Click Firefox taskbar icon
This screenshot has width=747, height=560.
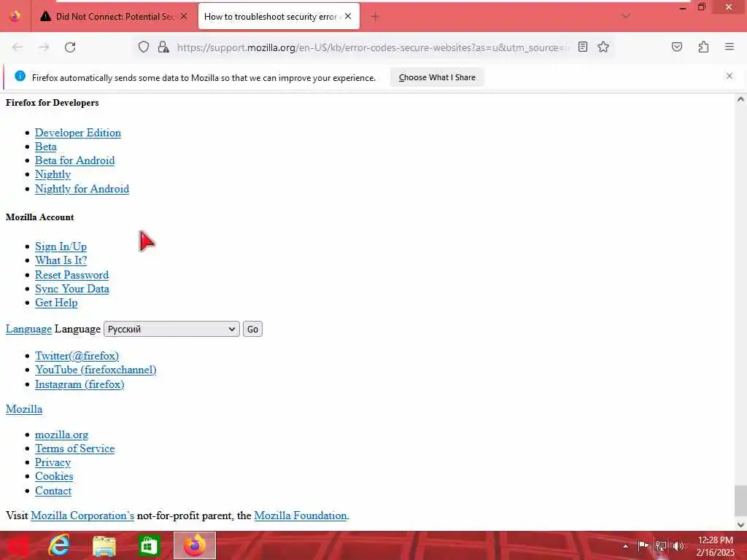pos(194,545)
